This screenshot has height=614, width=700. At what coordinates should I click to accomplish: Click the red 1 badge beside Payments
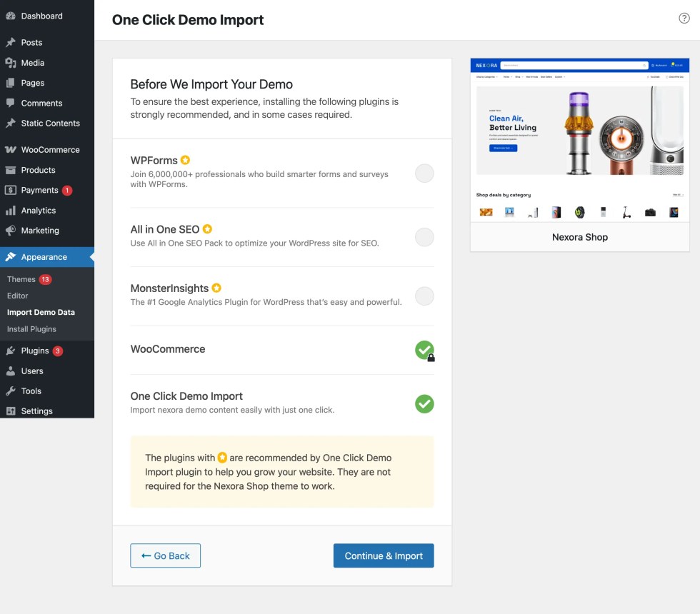(67, 191)
